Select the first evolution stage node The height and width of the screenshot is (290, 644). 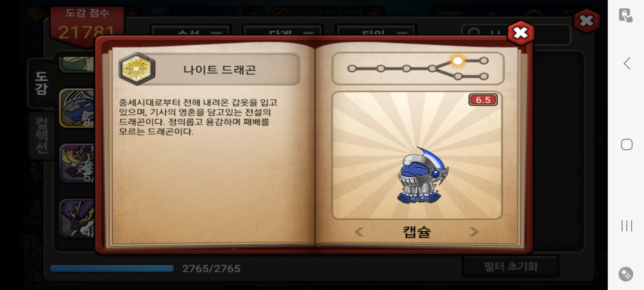click(x=352, y=68)
